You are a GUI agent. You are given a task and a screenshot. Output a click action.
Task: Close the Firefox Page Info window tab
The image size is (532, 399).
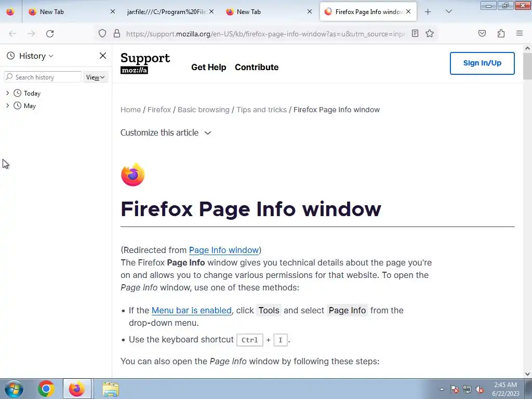pos(408,11)
